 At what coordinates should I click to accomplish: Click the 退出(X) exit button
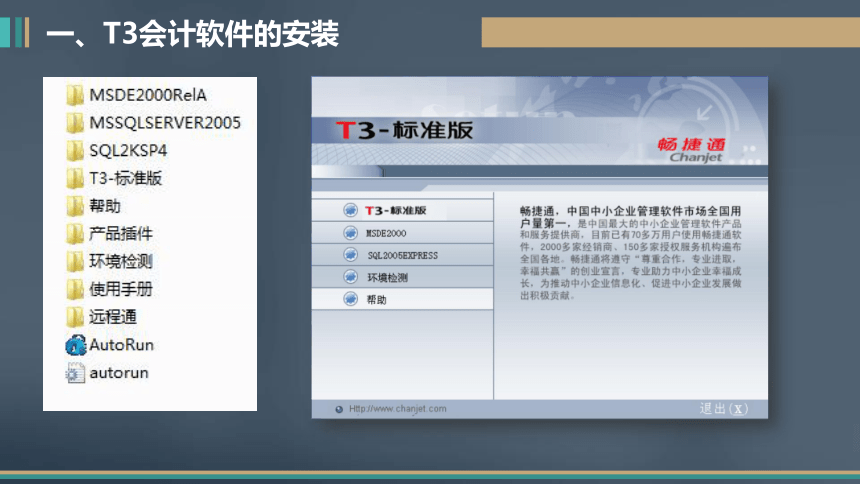pyautogui.click(x=723, y=409)
